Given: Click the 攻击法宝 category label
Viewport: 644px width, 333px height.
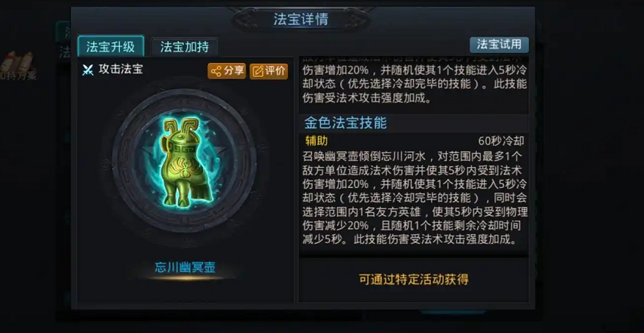Looking at the screenshot, I should 121,69.
